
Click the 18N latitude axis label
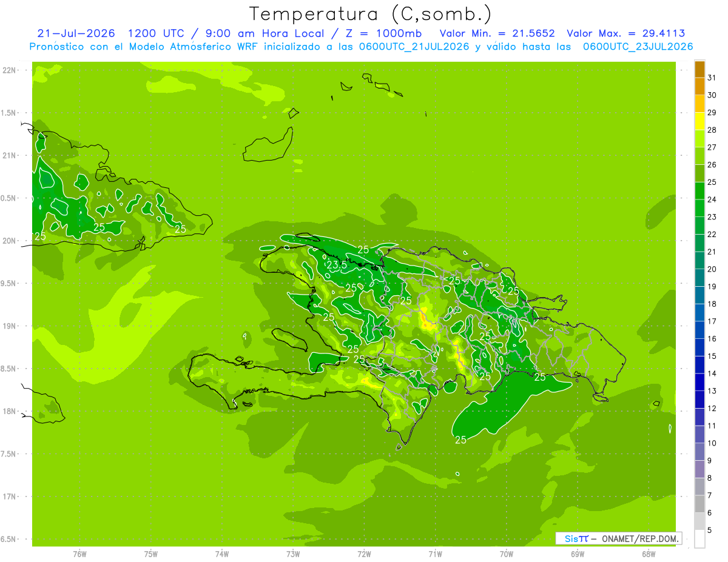[x=8, y=412]
